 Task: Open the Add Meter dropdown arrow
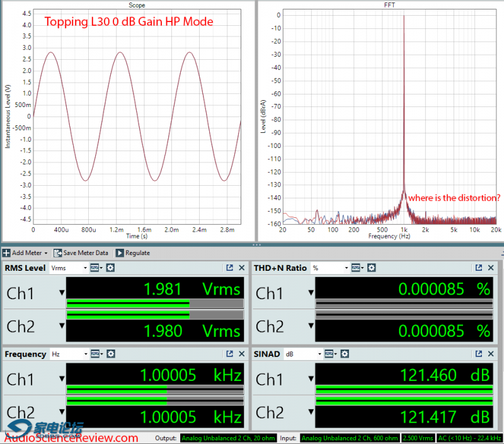click(x=45, y=253)
